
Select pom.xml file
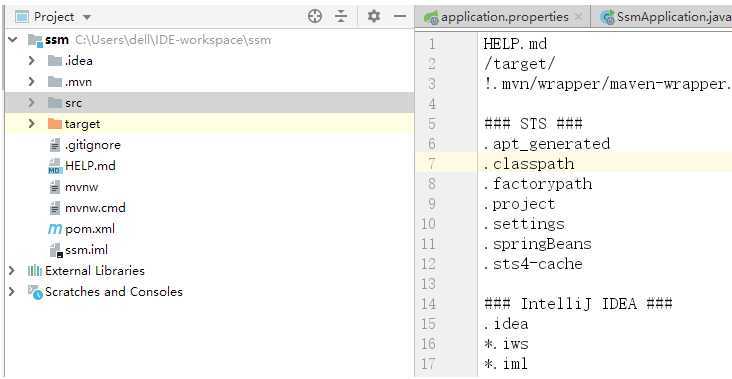coord(90,229)
